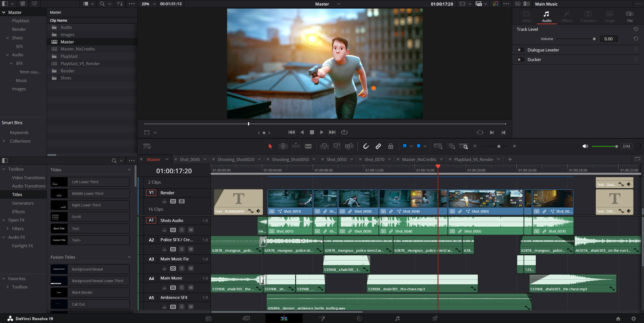
Task: Open the Fairlight page music note icon
Action: pos(397,318)
